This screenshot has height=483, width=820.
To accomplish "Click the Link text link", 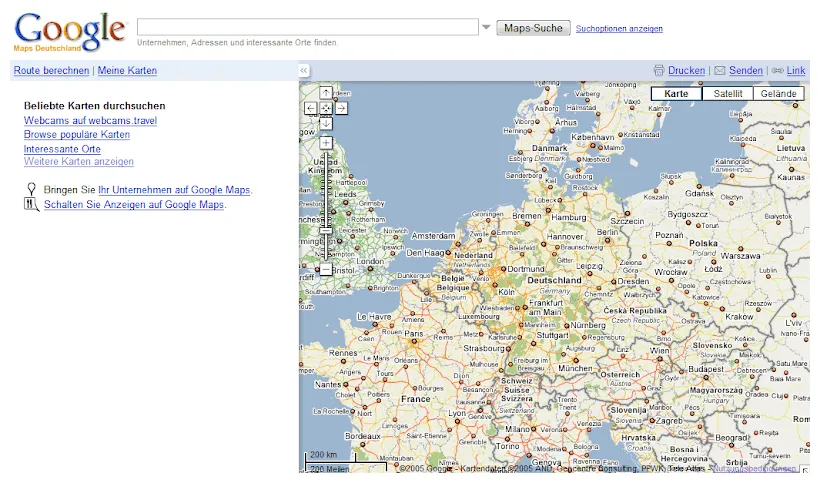I will coord(796,71).
